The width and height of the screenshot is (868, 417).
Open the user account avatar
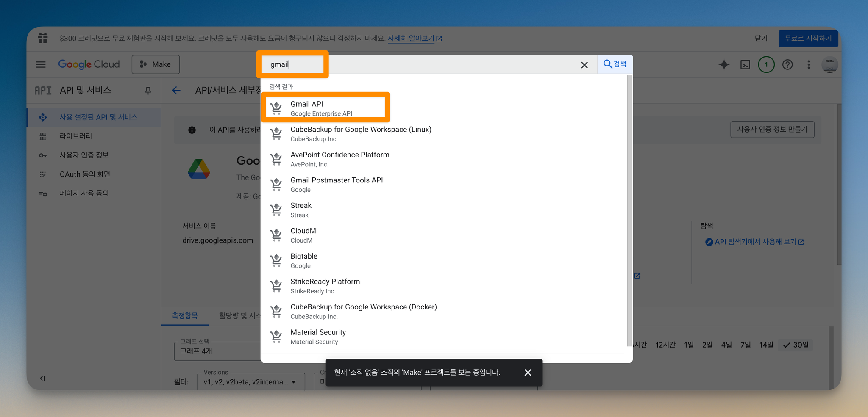click(829, 64)
